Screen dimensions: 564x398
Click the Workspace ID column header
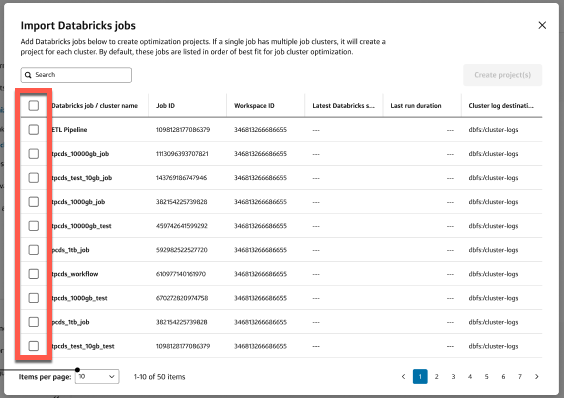(254, 105)
